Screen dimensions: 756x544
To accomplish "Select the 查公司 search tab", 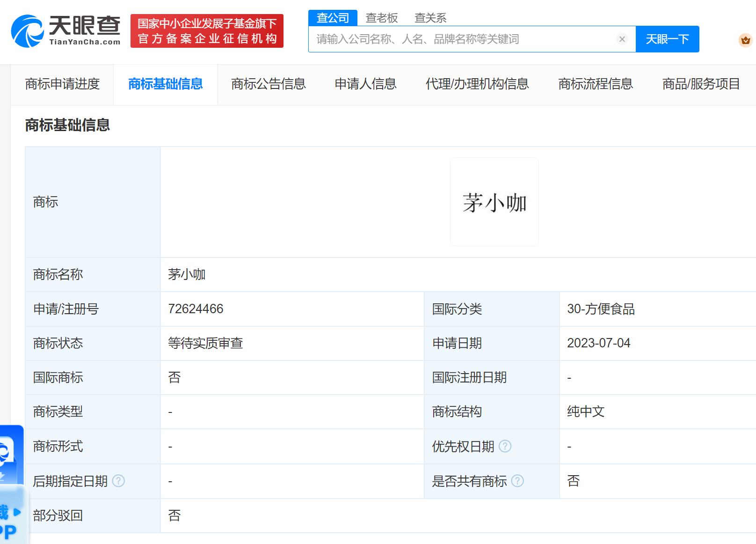I will tap(333, 18).
